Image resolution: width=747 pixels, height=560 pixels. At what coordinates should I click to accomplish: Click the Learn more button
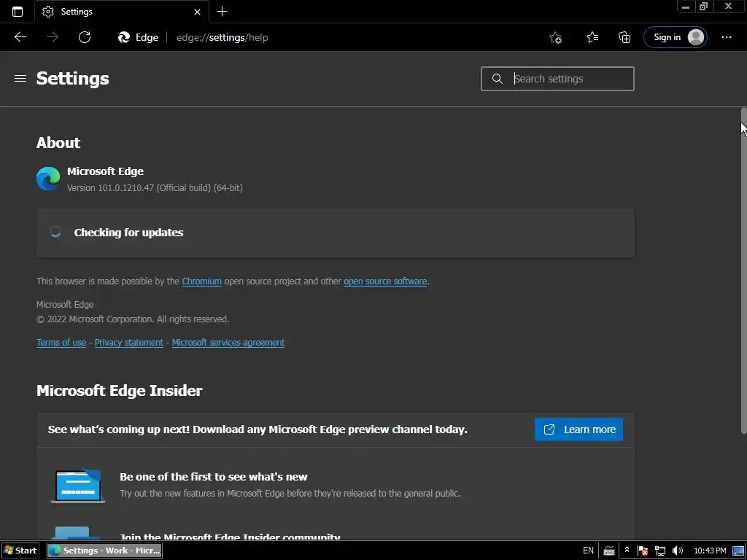tap(578, 429)
